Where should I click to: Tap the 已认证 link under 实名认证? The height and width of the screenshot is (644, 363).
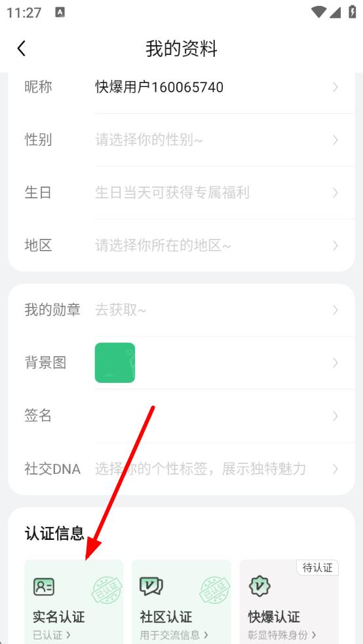pos(52,635)
